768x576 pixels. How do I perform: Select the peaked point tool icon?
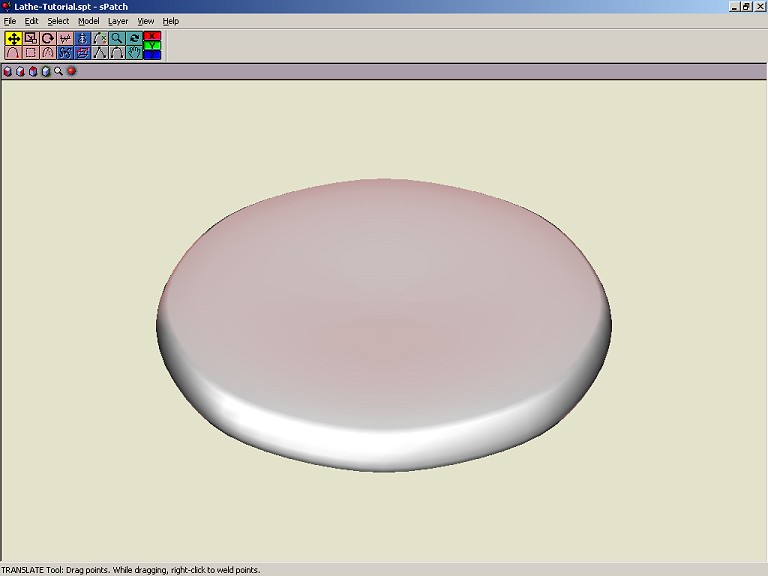coord(99,52)
